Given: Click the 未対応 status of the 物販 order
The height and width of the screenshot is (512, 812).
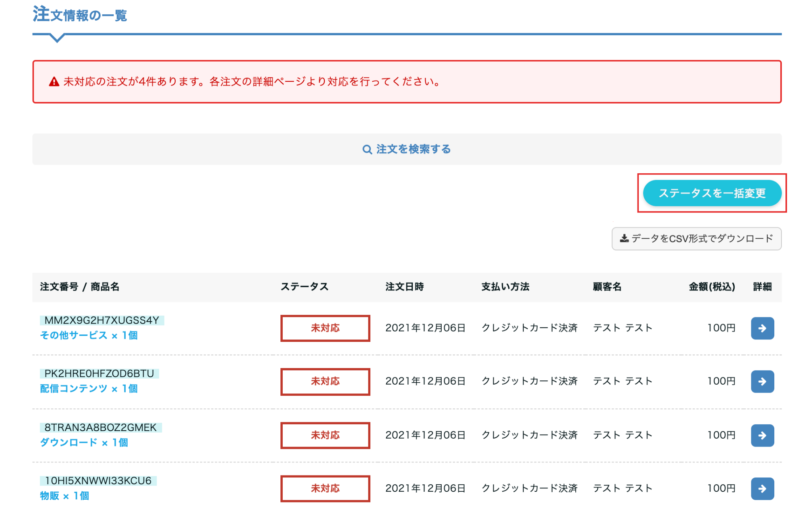Looking at the screenshot, I should (325, 488).
